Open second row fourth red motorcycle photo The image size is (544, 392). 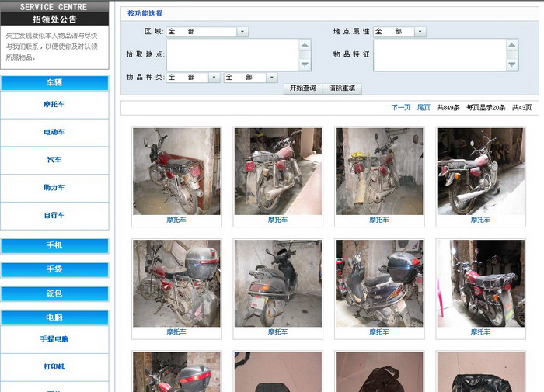tap(480, 283)
